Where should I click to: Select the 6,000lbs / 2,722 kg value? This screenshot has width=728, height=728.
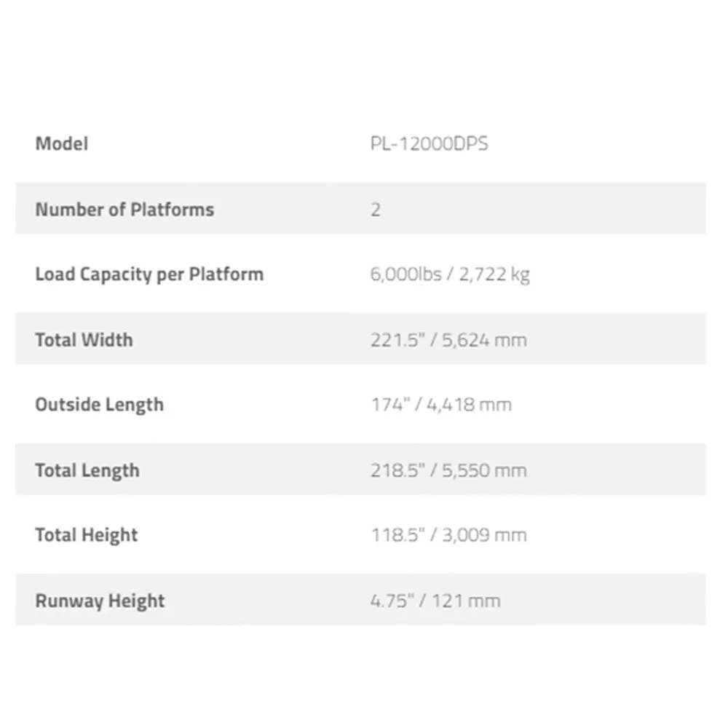(x=450, y=274)
